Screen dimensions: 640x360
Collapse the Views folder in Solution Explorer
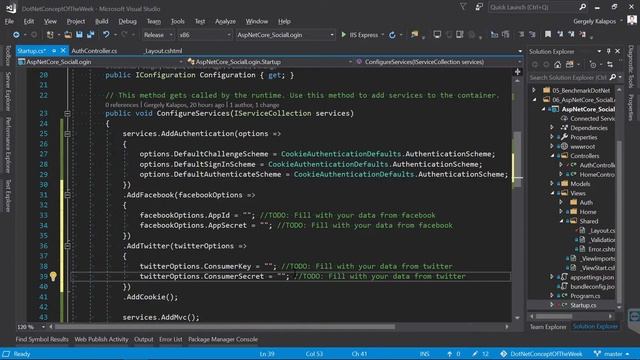point(552,193)
